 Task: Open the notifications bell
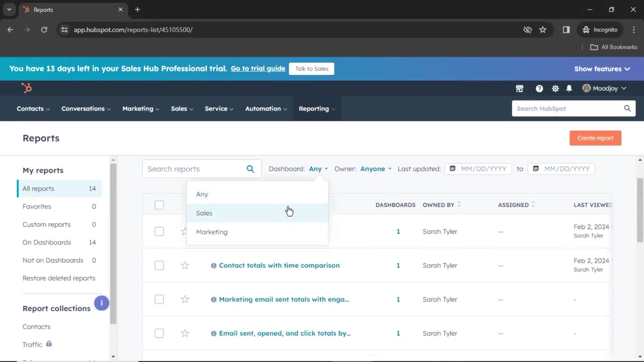point(569,88)
